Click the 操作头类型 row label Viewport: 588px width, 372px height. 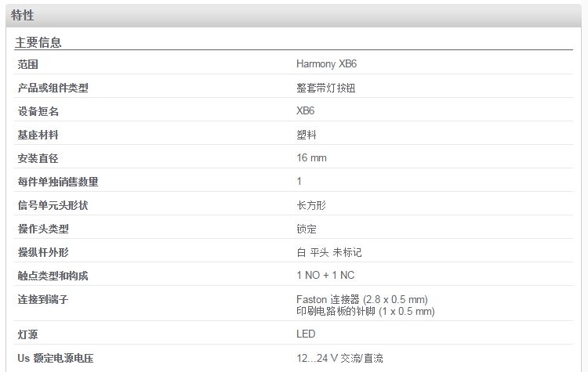pyautogui.click(x=43, y=229)
